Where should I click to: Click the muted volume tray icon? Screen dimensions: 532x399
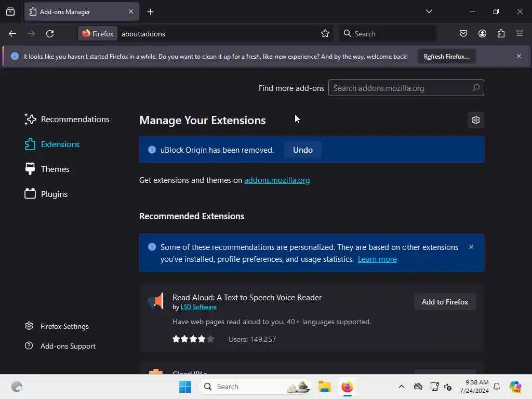click(x=447, y=387)
